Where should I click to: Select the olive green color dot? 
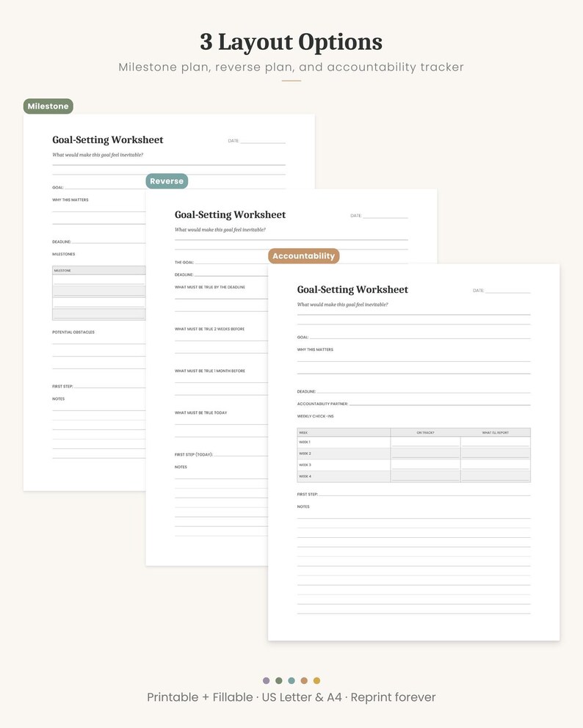pyautogui.click(x=279, y=680)
